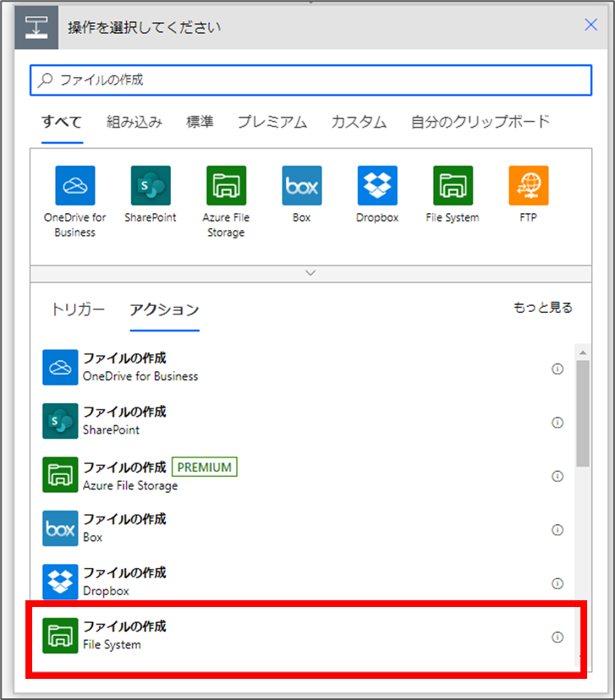615x700 pixels.
Task: Click the SharePoint action row icon
Action: coord(60,421)
